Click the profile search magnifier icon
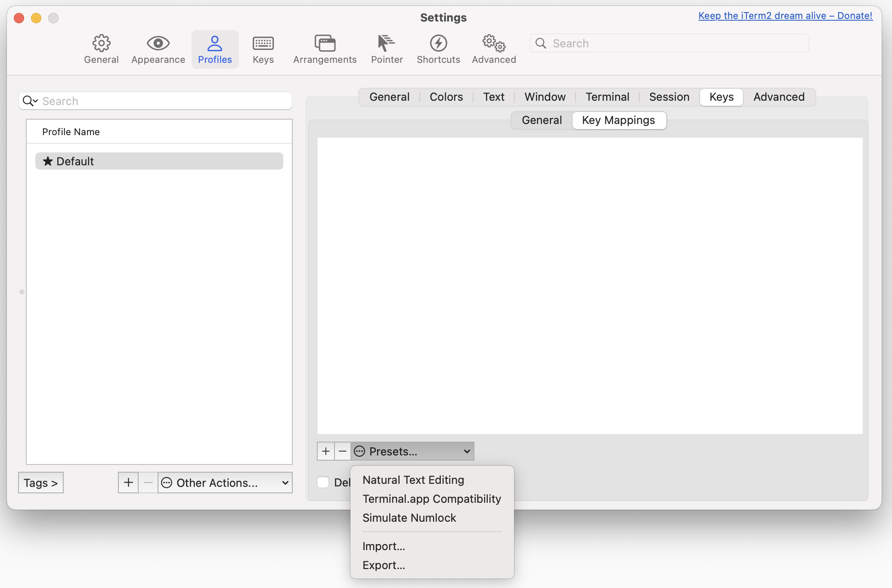 click(30, 101)
